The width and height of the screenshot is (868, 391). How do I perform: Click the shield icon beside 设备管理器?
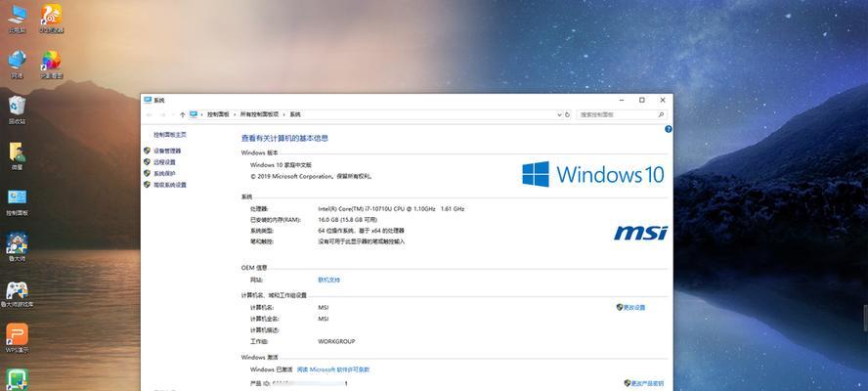pos(147,151)
